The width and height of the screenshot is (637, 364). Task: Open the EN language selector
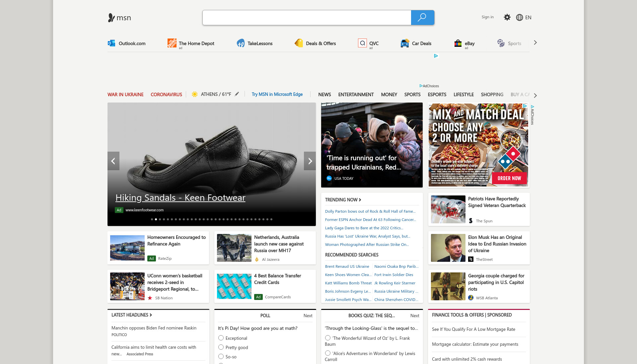pos(528,18)
